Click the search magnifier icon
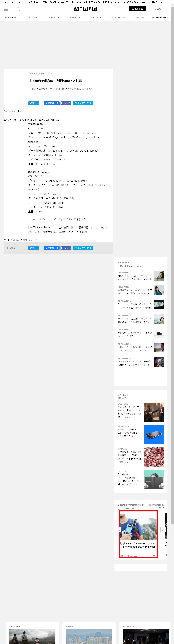174x644 pixels. pos(18,9)
